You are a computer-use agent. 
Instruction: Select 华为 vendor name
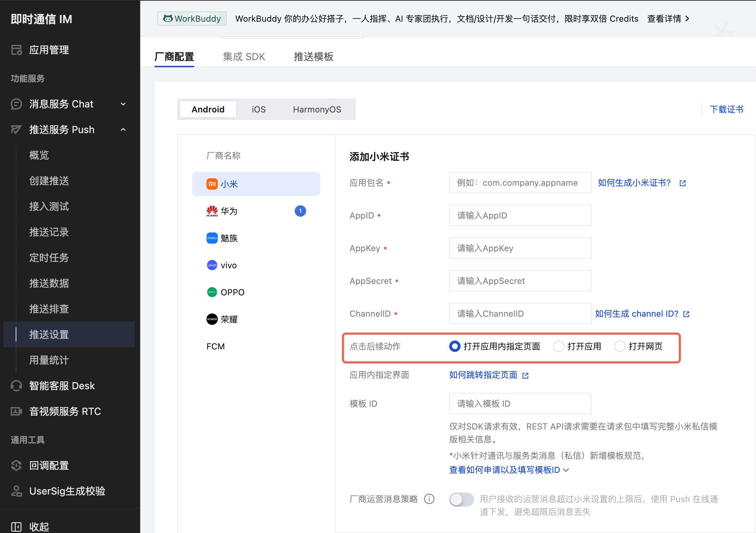coord(229,211)
